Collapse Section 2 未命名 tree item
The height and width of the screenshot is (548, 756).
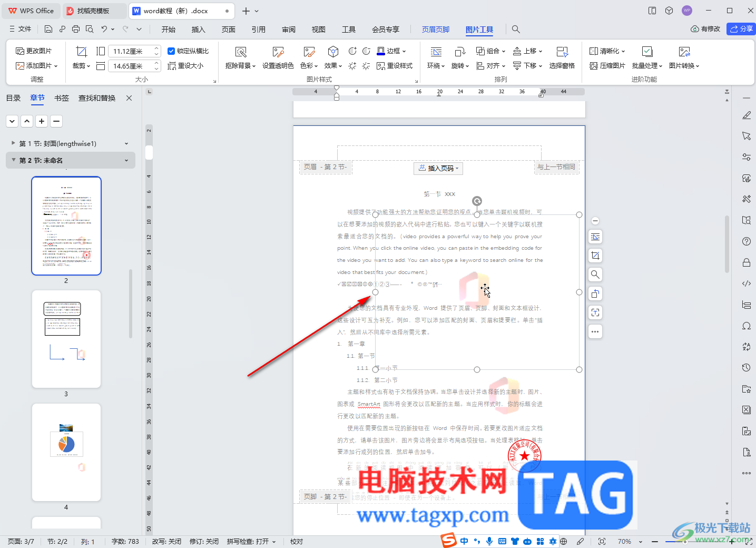point(13,160)
